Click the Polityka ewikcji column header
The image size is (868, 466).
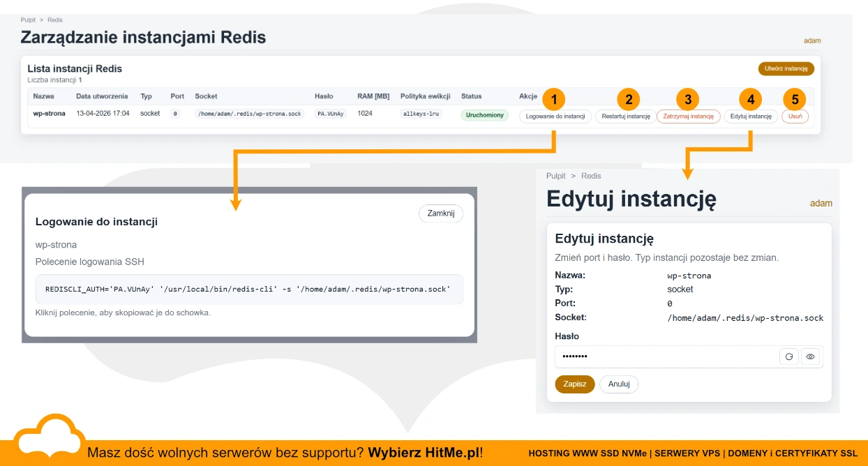click(425, 96)
